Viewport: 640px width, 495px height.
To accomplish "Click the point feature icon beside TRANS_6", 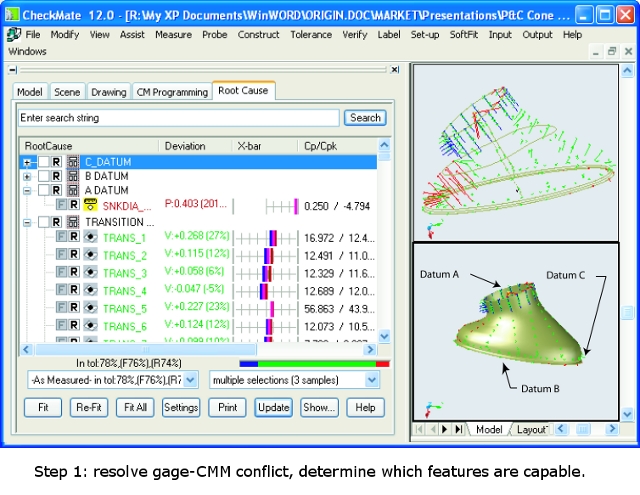I will [90, 325].
